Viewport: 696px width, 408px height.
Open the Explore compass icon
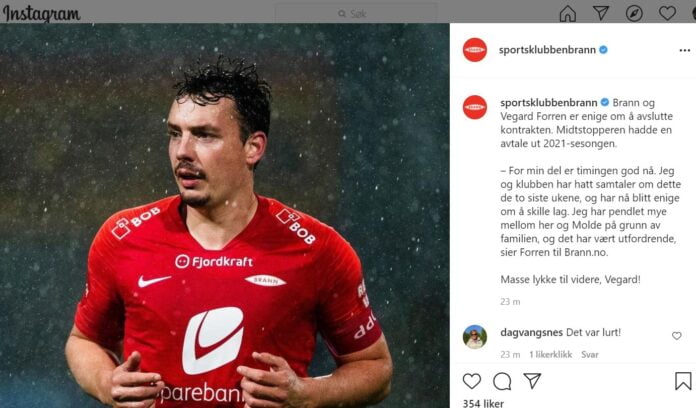pyautogui.click(x=634, y=13)
